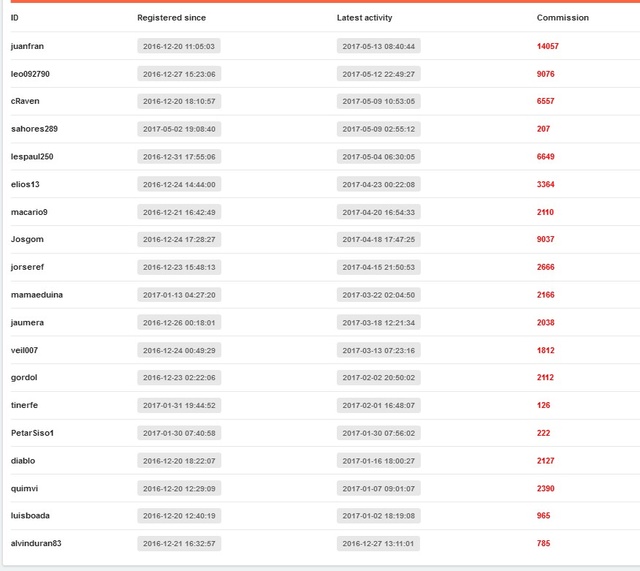Select user veil007

[x=24, y=350]
